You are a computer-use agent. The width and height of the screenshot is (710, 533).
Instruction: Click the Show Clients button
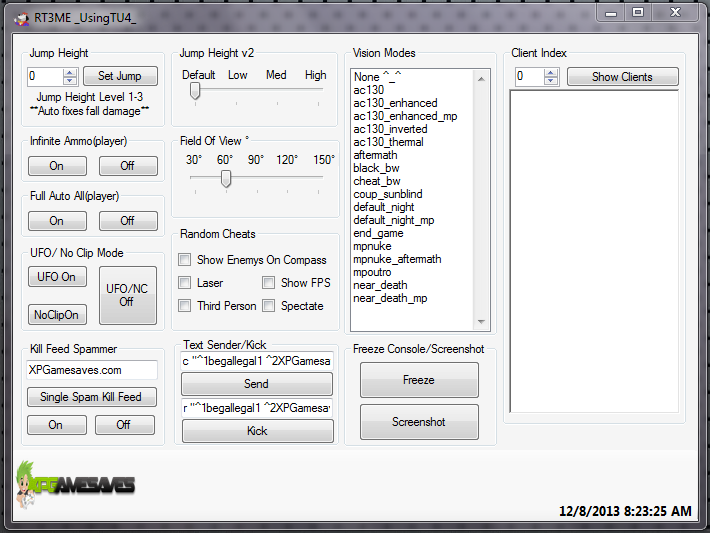coord(622,77)
